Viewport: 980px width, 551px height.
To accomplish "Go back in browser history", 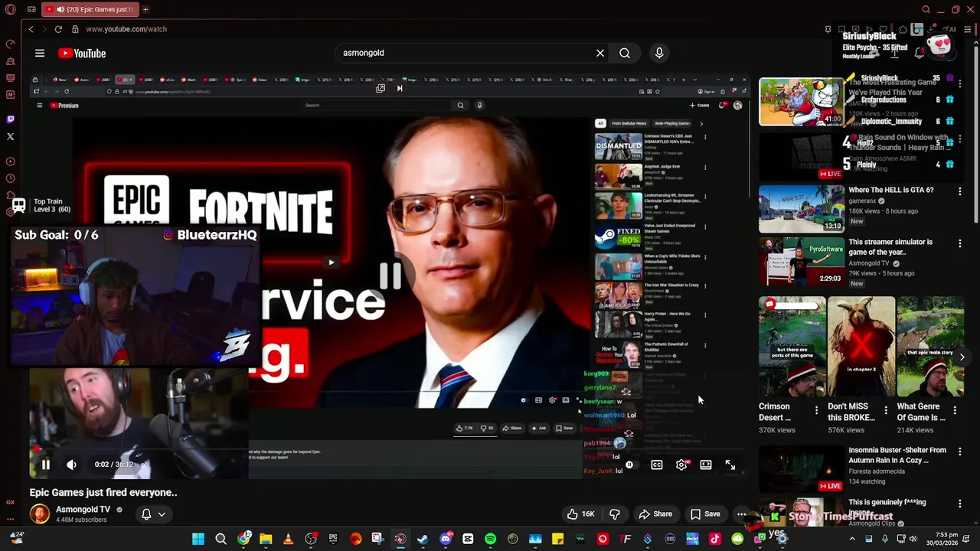I will (31, 29).
